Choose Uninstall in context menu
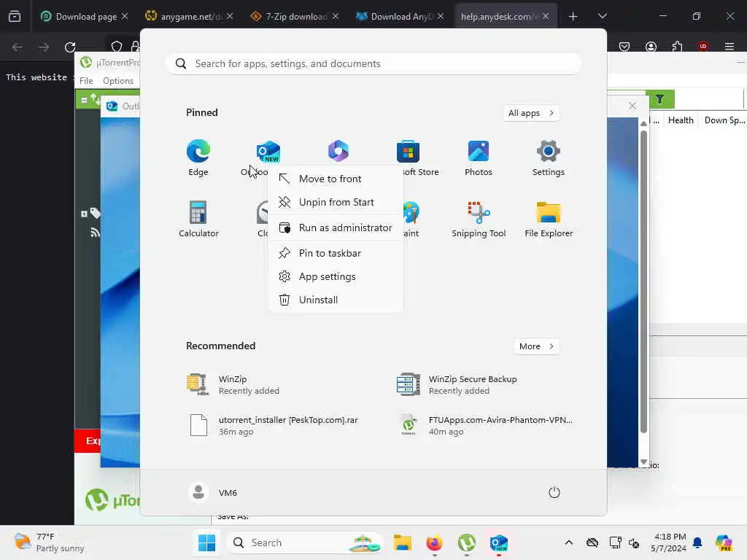Screen dimensions: 747x560 (336, 300)
